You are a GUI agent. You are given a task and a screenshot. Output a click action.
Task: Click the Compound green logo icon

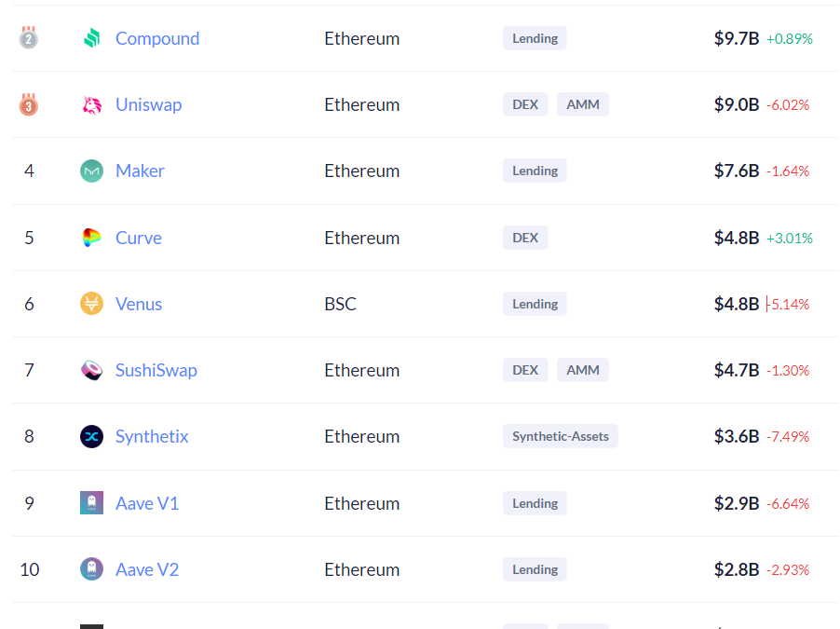[x=91, y=38]
